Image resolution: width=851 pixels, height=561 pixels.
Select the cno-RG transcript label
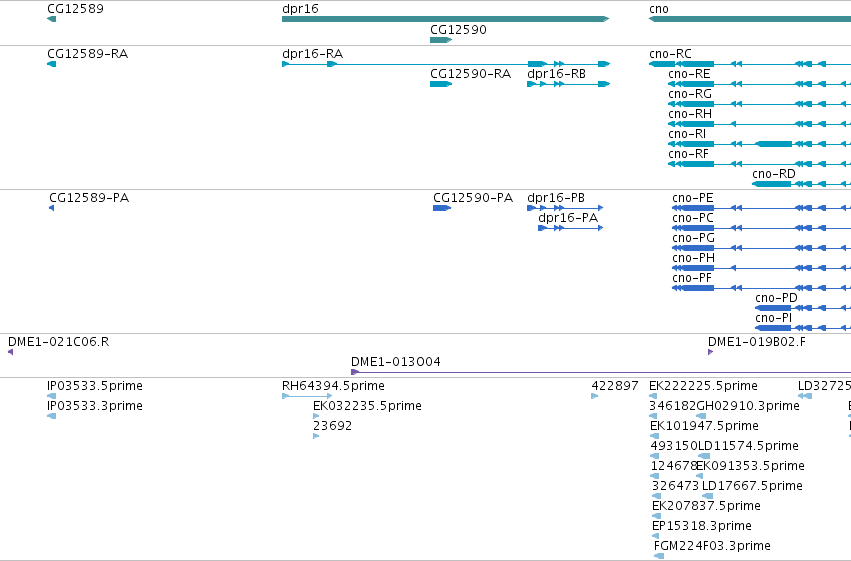690,94
